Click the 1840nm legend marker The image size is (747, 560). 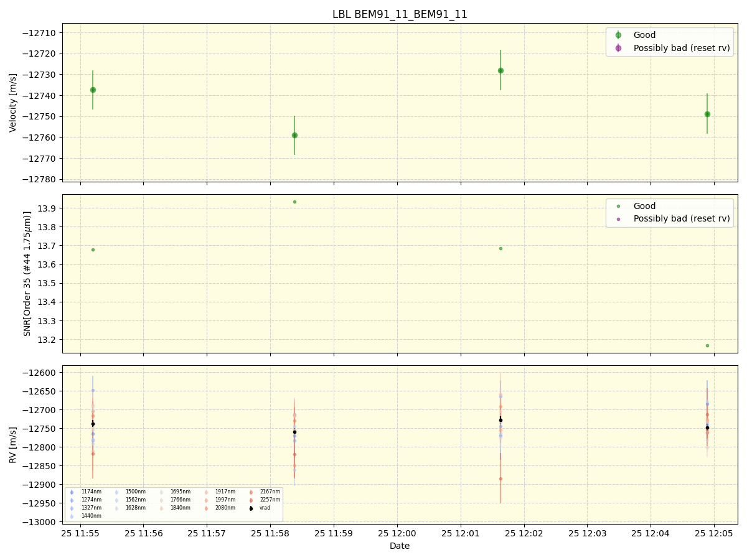(161, 508)
